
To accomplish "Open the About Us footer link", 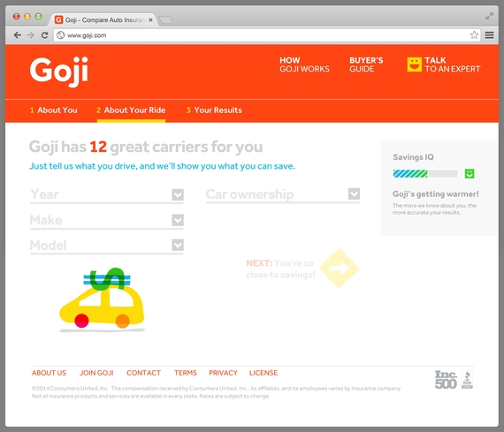I will (x=49, y=373).
